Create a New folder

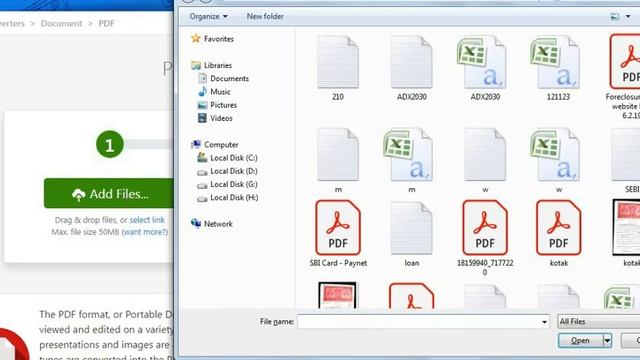click(x=265, y=16)
